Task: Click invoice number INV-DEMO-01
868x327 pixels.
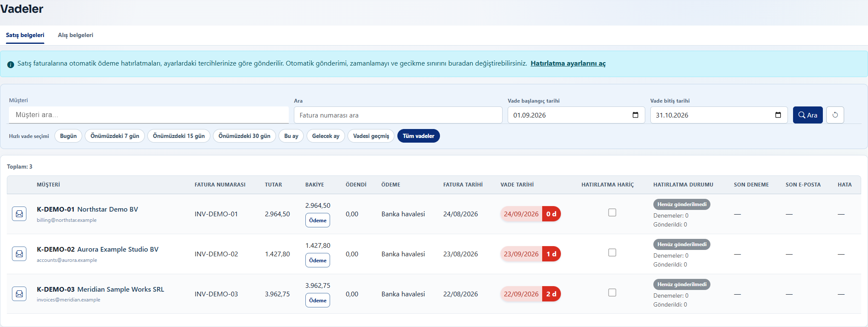Action: [216, 214]
